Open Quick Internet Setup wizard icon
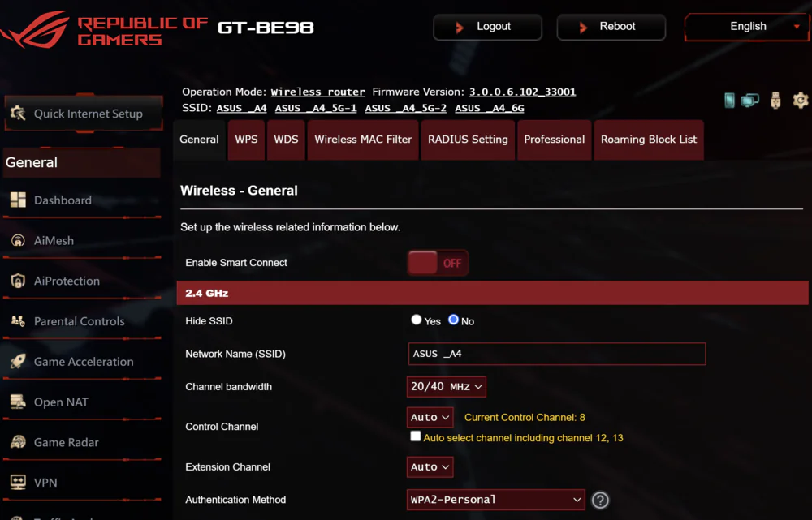The image size is (812, 520). [x=18, y=114]
